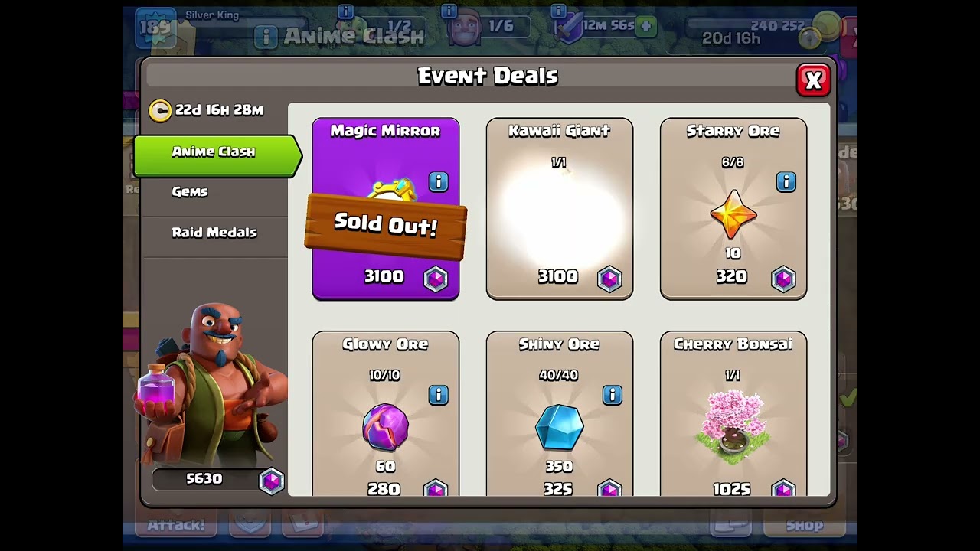Click the event timer clock icon
The image size is (980, 551).
point(160,111)
